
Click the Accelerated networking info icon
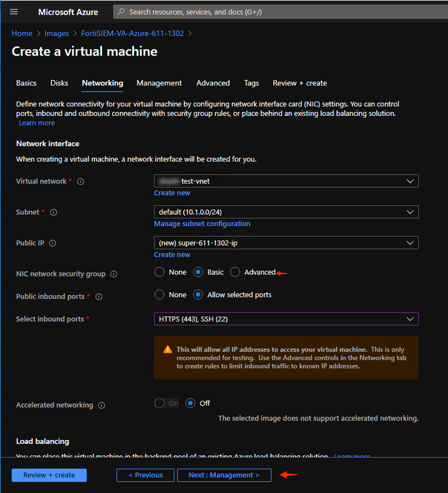click(102, 405)
